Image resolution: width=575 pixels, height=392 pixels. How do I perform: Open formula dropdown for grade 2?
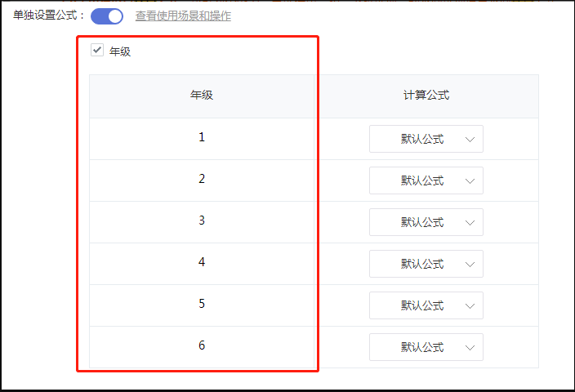(426, 180)
